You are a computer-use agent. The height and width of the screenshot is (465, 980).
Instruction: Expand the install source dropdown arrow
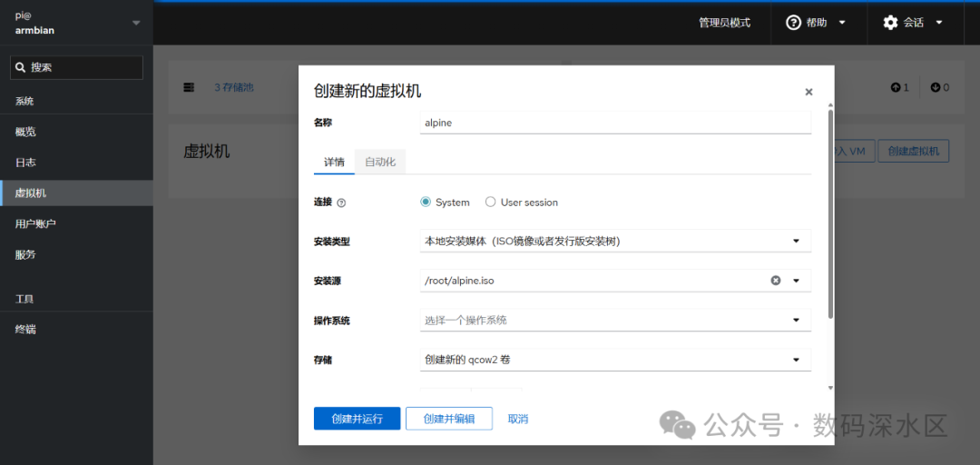tap(797, 281)
